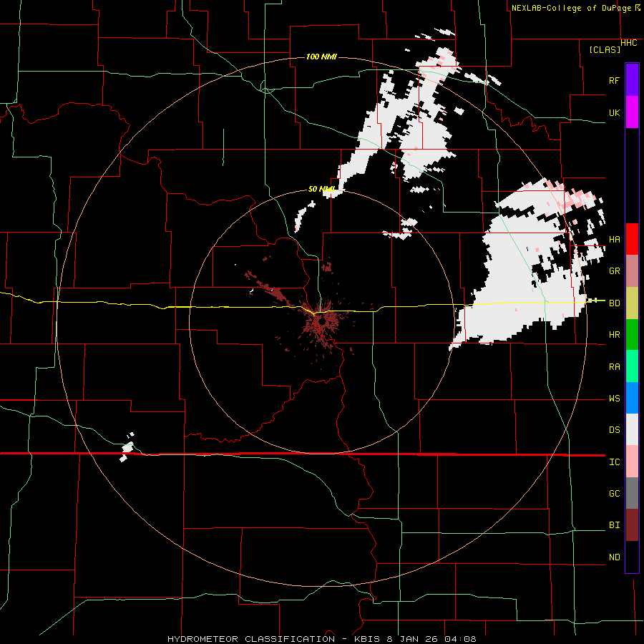
Task: Click the BI brown legend swatch
Action: pyautogui.click(x=632, y=525)
